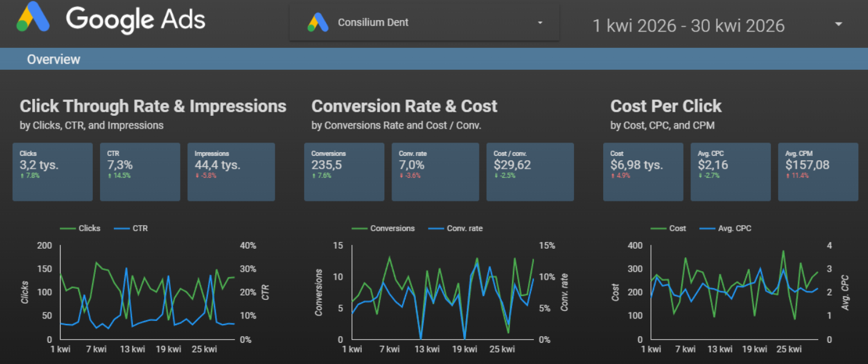Click the Cost / conv. $29,62 scorecard
The height and width of the screenshot is (364, 868).
530,172
